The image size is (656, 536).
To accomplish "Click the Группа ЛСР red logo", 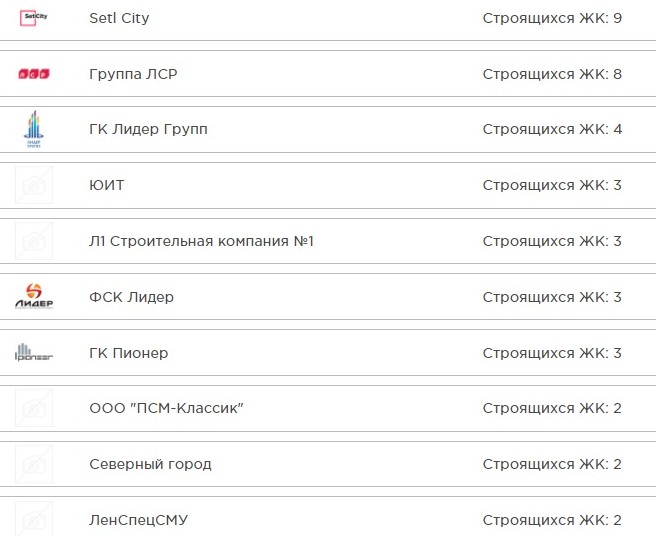I will point(34,73).
